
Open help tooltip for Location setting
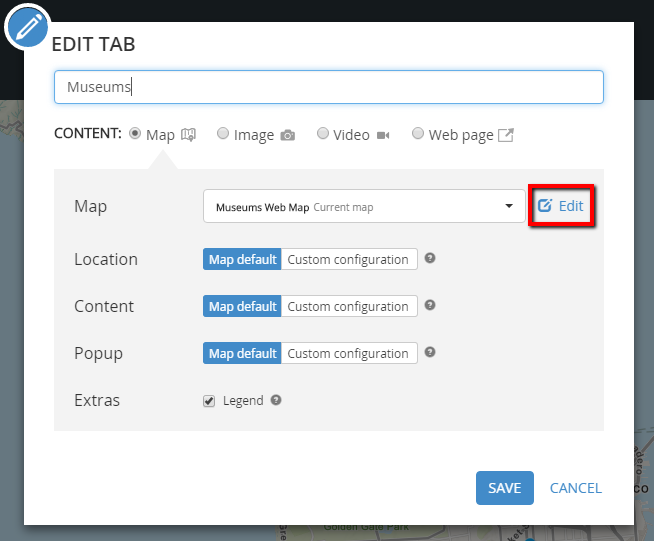coord(430,258)
